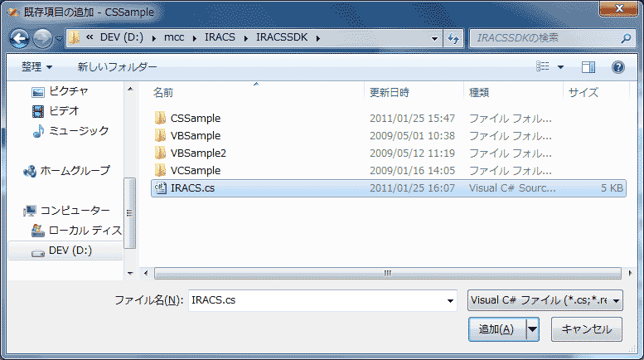Click the 5 KB size cell

point(612,188)
